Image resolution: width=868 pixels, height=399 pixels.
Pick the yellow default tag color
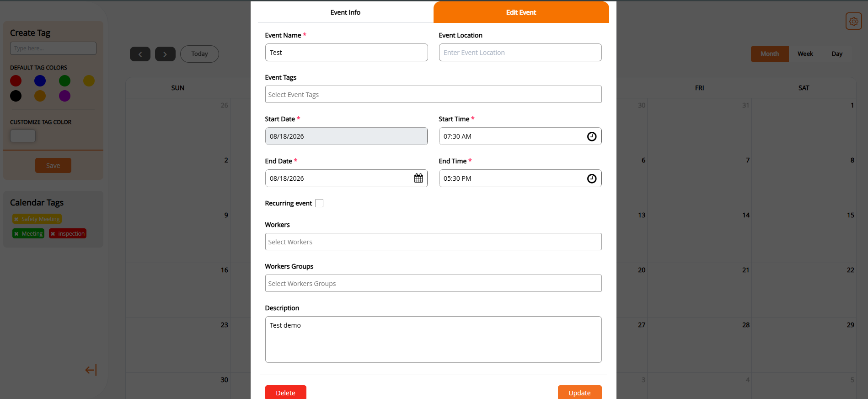(x=89, y=81)
